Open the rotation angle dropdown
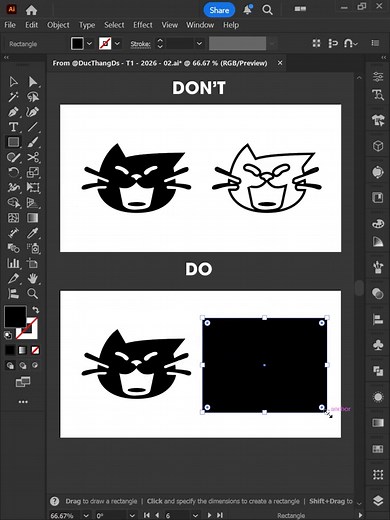390x520 pixels. click(132, 515)
